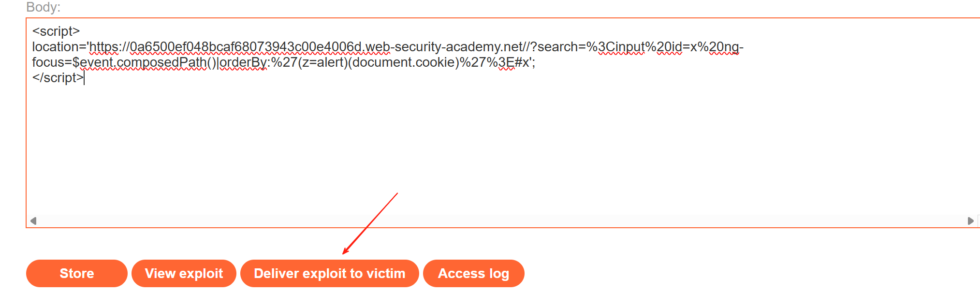Click the left scroll arrow of Body box
This screenshot has height=293, width=980.
(33, 221)
